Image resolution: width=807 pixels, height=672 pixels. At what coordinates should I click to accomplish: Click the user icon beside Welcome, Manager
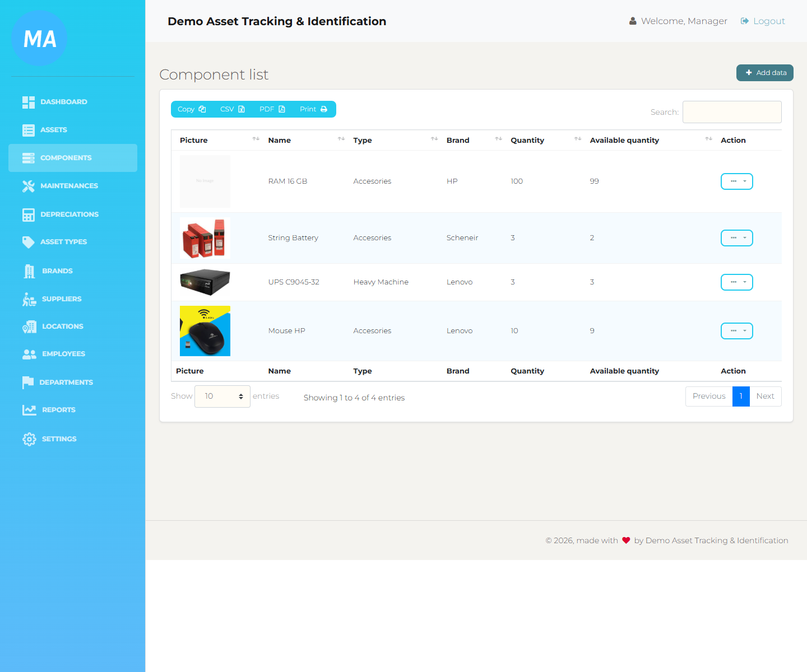[633, 21]
